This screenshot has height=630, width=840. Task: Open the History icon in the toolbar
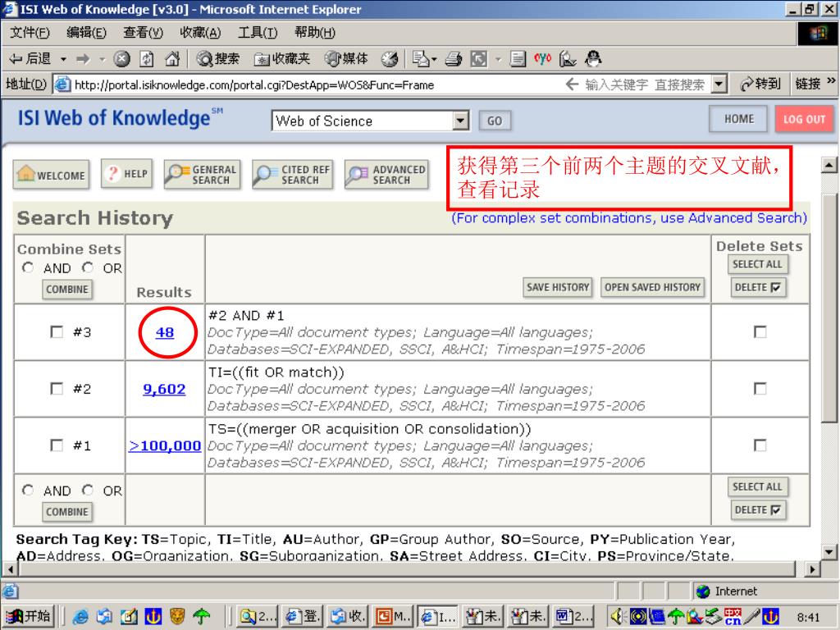[x=390, y=59]
